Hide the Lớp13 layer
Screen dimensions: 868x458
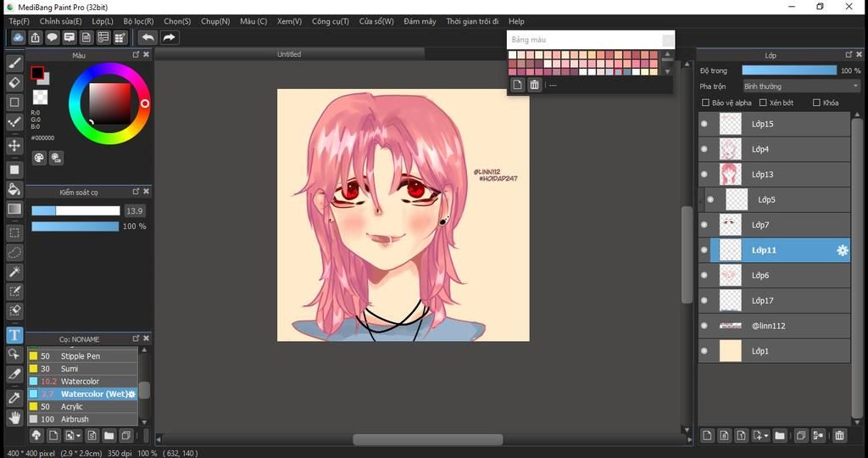click(704, 175)
